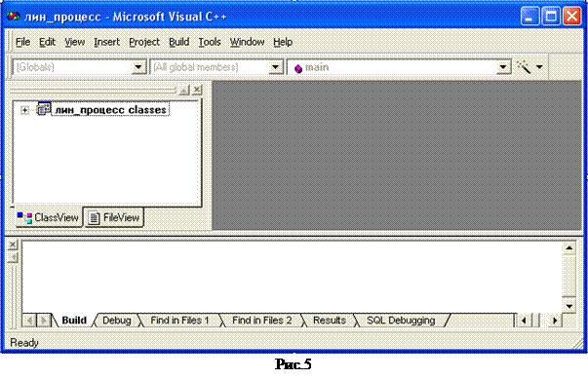
Task: Open the (All global members) filter dropdown
Action: coord(275,67)
